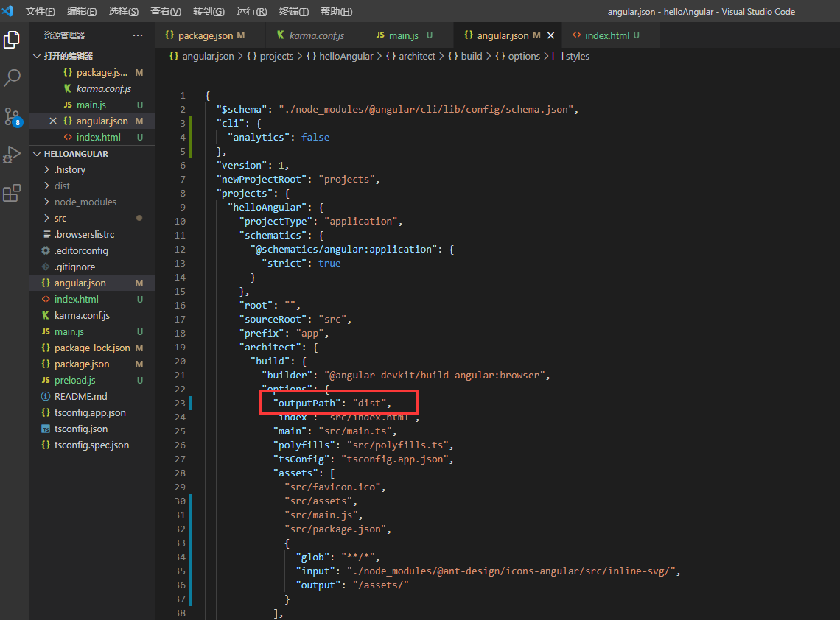Click the build breadcrumb segment
Viewport: 840px width, 620px height.
tap(466, 56)
